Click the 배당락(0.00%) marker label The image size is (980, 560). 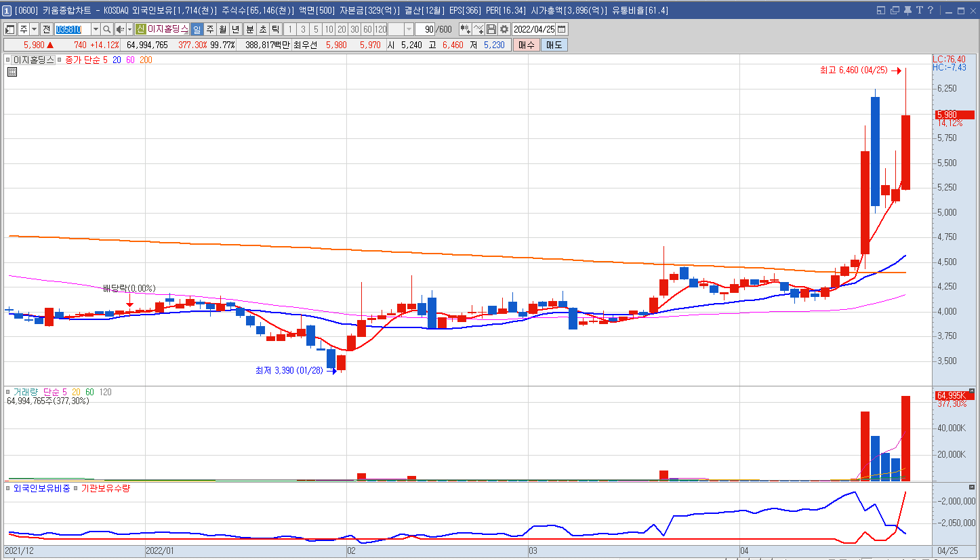[x=129, y=288]
